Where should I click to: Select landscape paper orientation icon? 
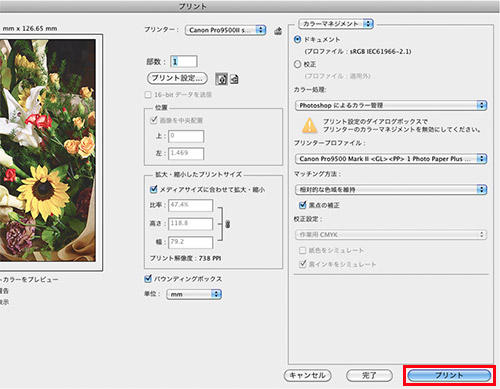[234, 79]
